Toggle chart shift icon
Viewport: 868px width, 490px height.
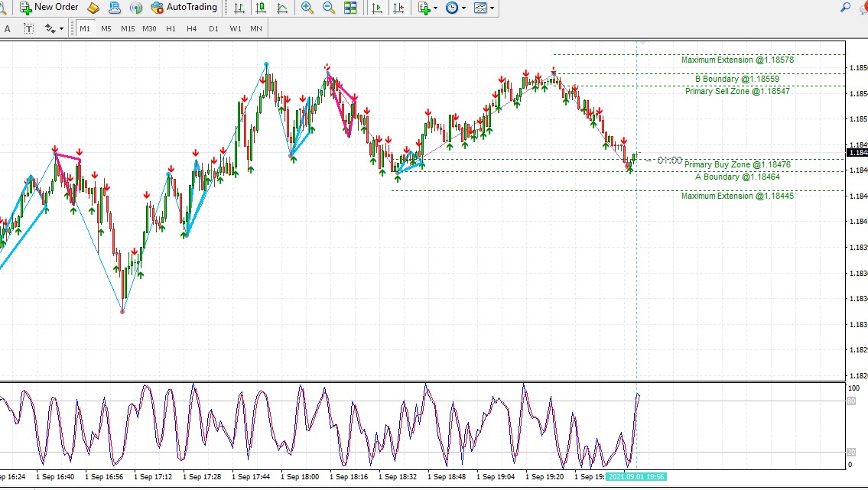click(x=398, y=8)
